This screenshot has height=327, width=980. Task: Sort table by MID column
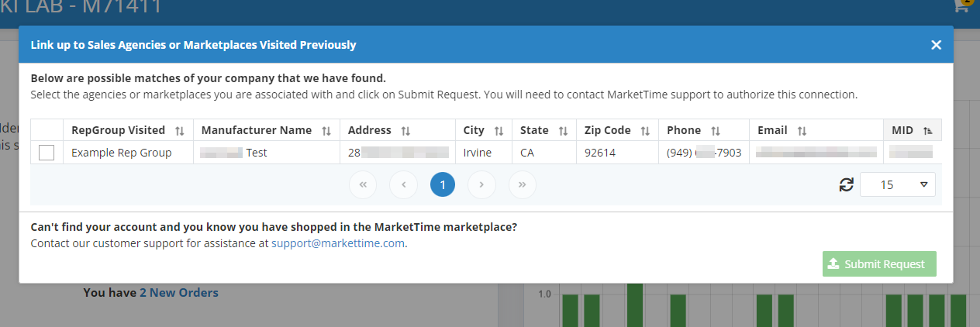(x=927, y=131)
